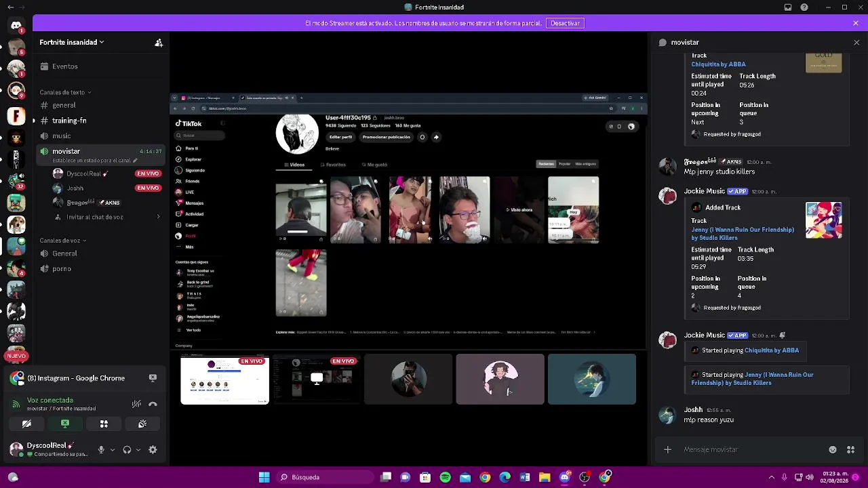
Task: Select the movistar voice channel
Action: 102,155
